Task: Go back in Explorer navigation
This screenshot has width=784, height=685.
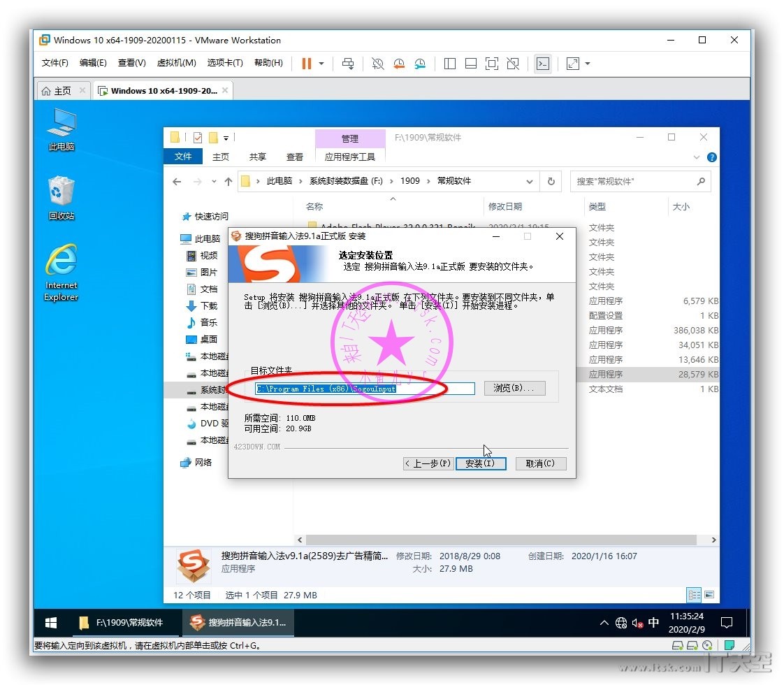Action: tap(177, 182)
